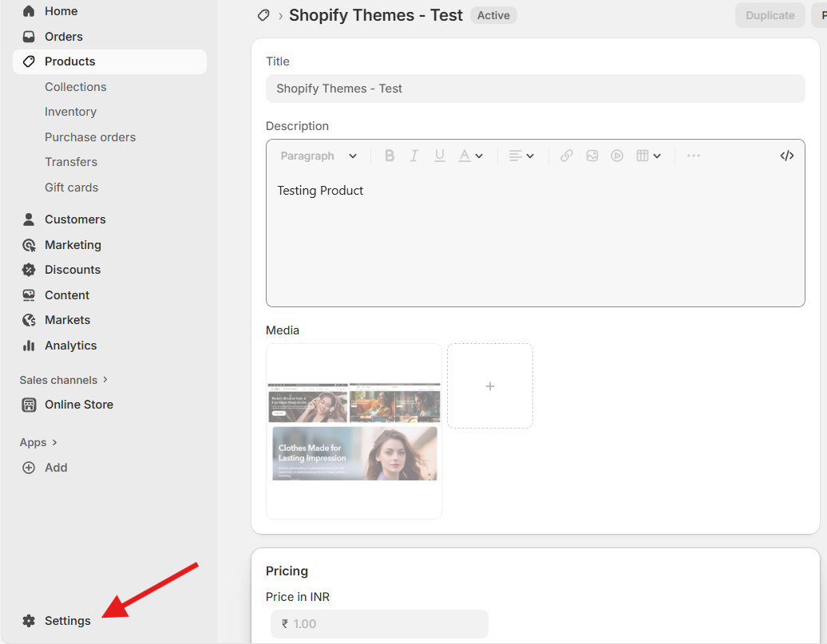Click the Marketing target icon
Screen dimensions: 827x644
point(29,245)
